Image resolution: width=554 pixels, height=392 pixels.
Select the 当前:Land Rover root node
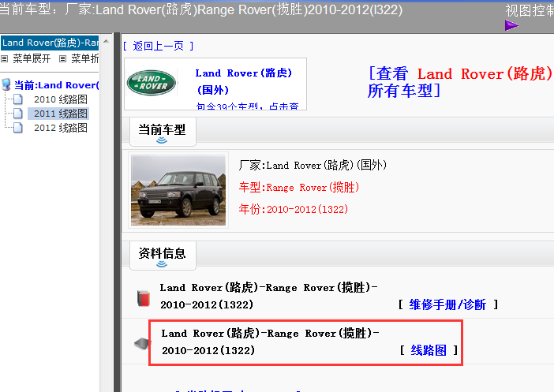point(56,85)
